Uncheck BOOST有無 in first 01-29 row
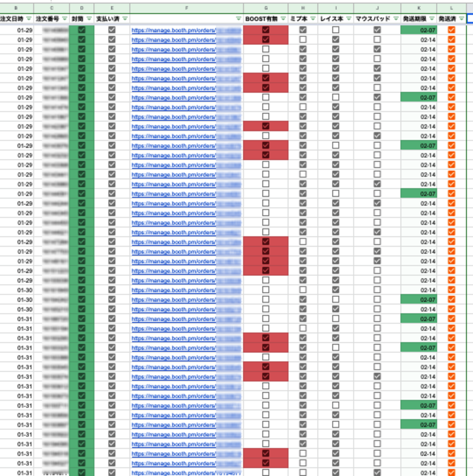 tap(266, 30)
